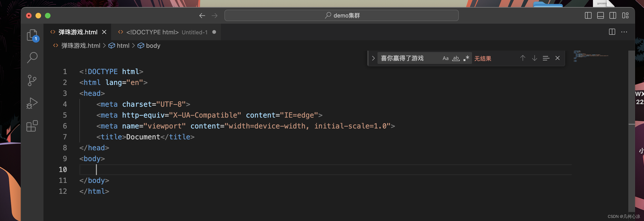Click the opening head tag on line 3
Screen dimensions: 644x221
[92, 93]
